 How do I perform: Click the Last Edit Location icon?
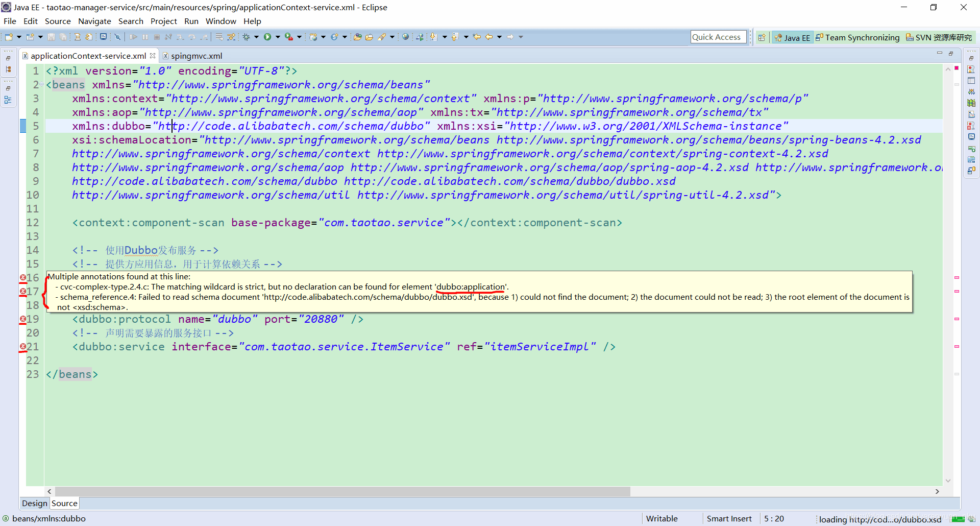(x=477, y=37)
